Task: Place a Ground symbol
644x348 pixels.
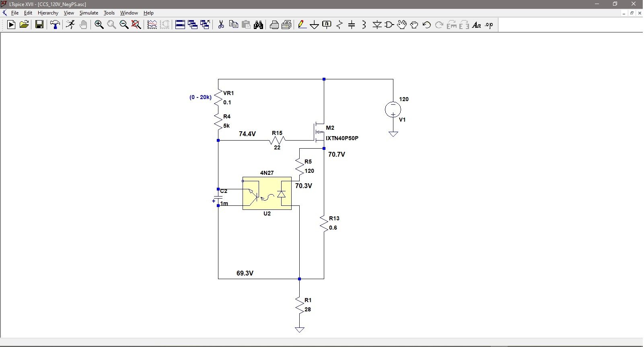Action: click(x=315, y=25)
